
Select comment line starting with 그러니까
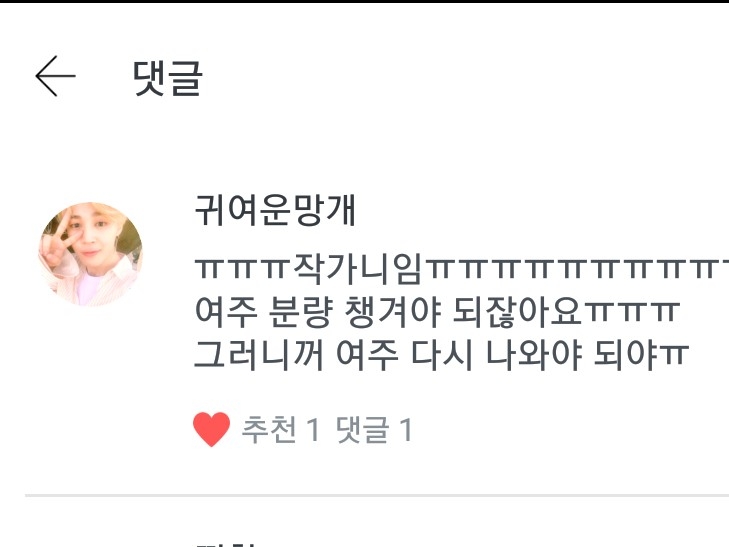(x=441, y=356)
